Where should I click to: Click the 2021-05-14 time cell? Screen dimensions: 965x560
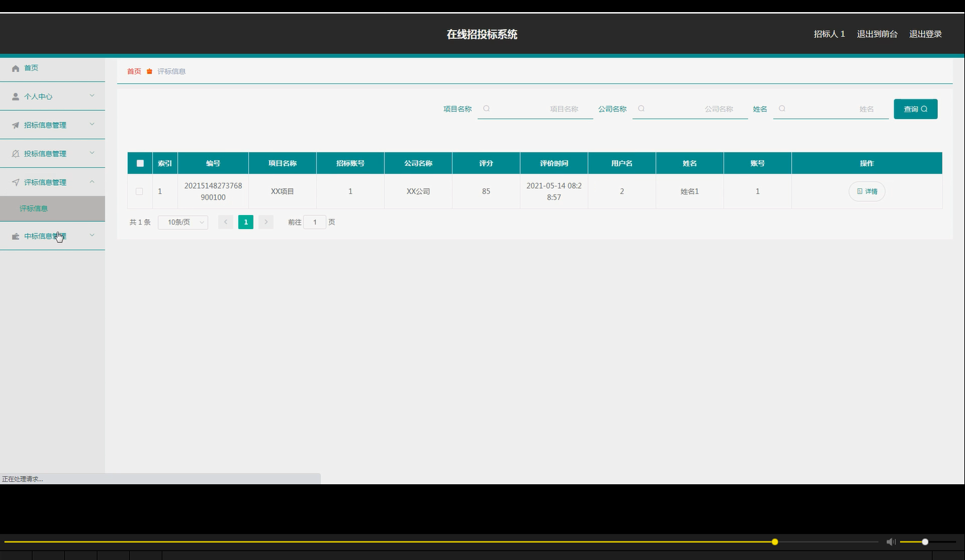click(x=554, y=192)
